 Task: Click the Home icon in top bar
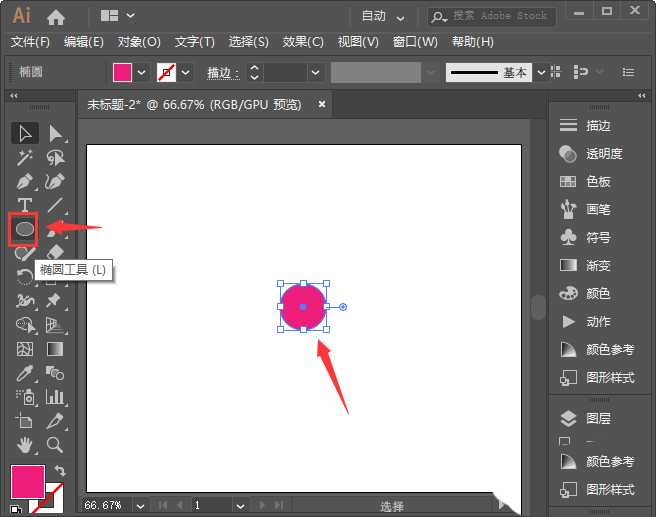click(56, 16)
